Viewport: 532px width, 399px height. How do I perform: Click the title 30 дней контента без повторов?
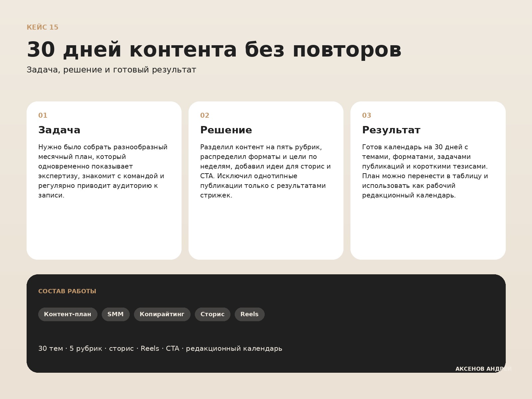tap(214, 50)
